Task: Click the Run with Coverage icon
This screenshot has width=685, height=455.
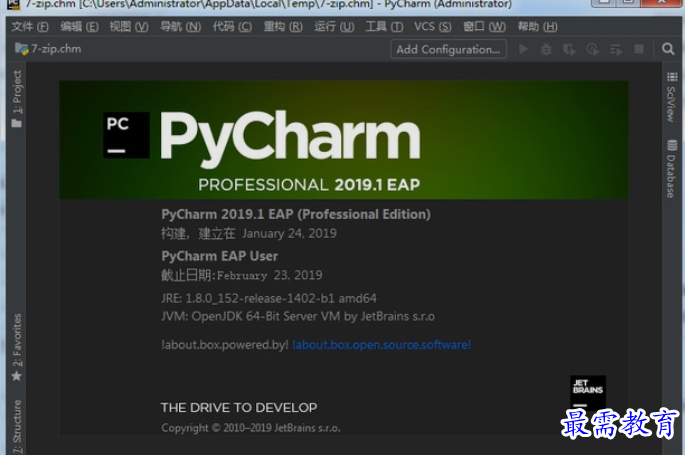Action: coord(569,49)
